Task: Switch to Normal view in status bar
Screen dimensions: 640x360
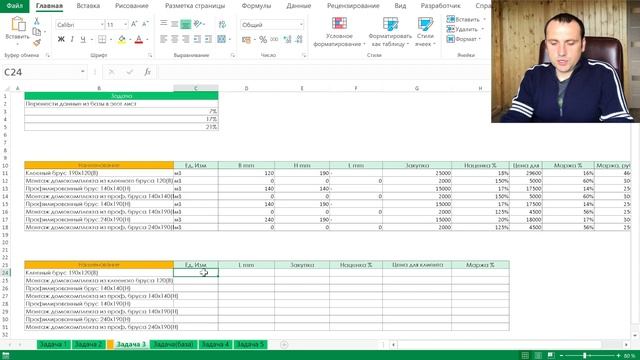Action: pyautogui.click(x=525, y=356)
